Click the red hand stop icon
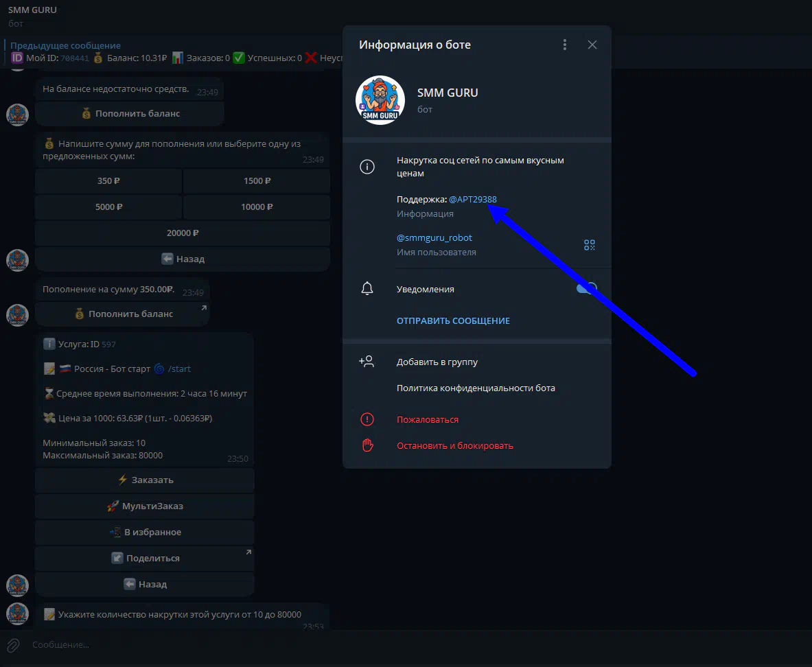This screenshot has height=667, width=812. [x=367, y=445]
